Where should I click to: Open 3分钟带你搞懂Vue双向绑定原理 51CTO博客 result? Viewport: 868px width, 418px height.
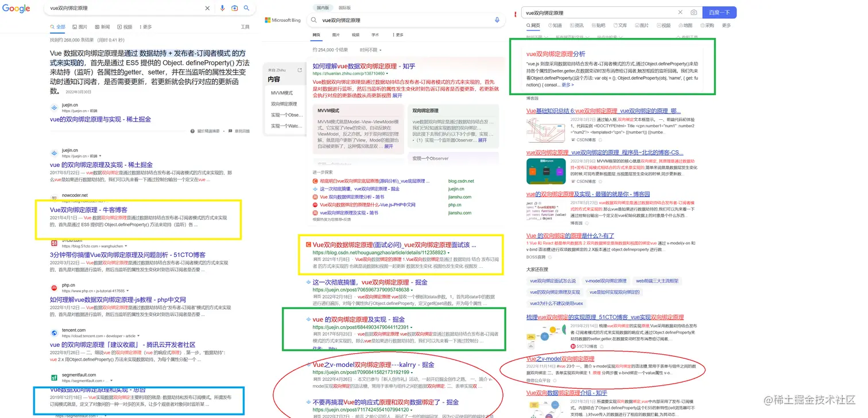pos(127,255)
